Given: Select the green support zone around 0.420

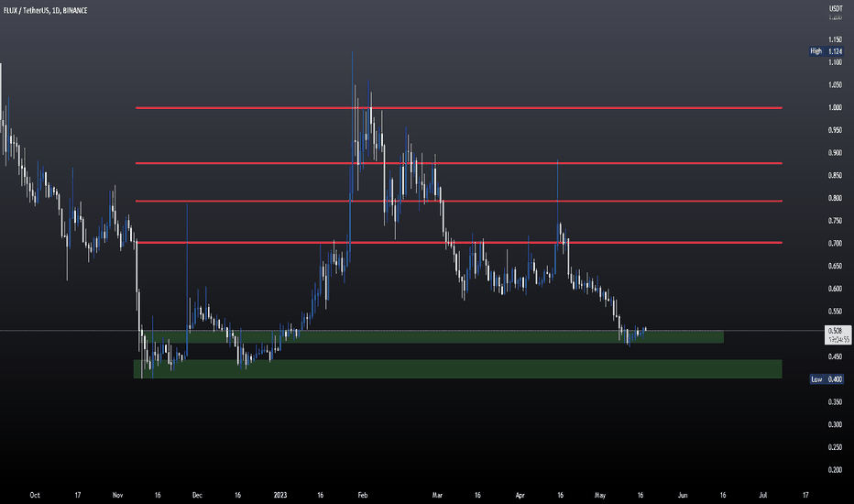Looking at the screenshot, I should (457, 369).
